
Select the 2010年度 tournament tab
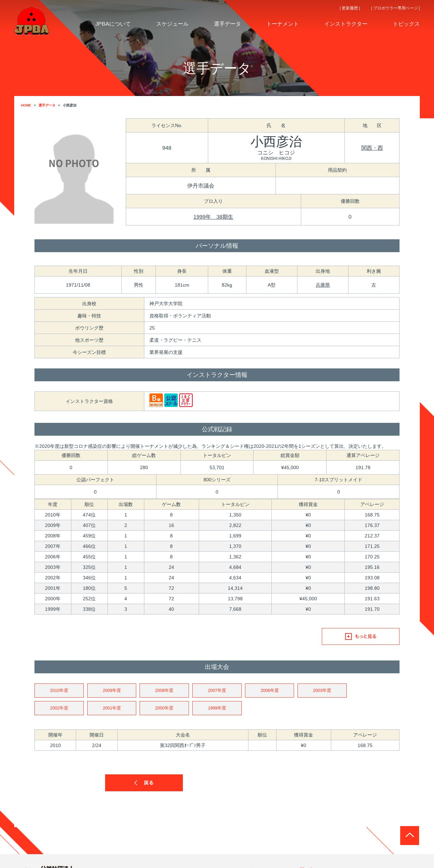(x=59, y=691)
